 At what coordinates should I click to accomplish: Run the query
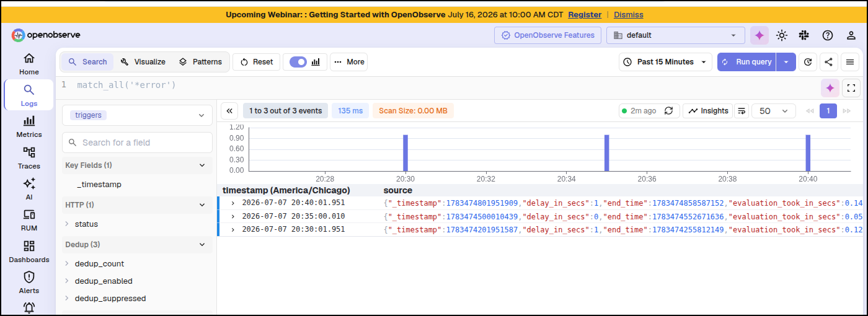pyautogui.click(x=747, y=62)
